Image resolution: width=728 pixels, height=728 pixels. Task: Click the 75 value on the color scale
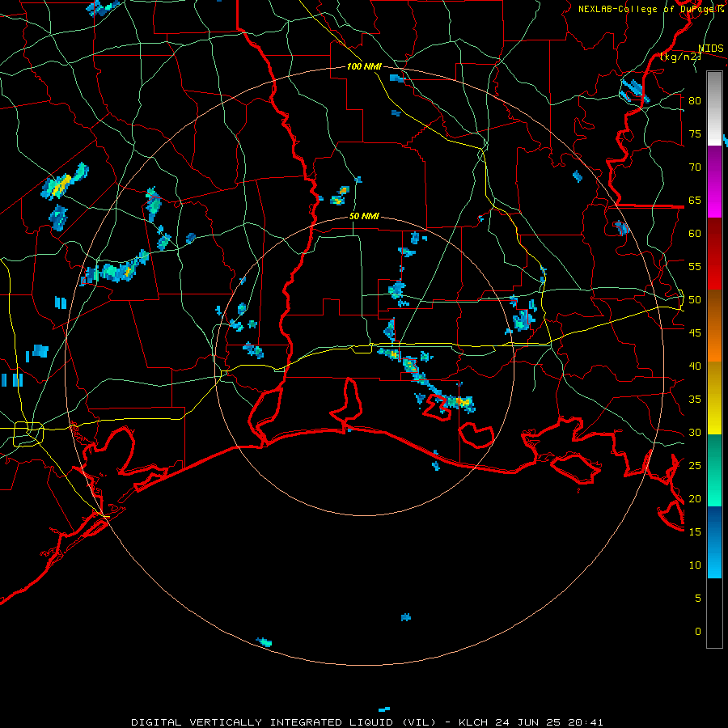[695, 133]
